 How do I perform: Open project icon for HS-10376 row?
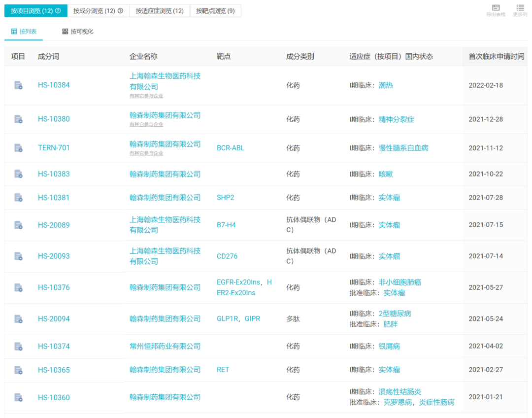18,287
